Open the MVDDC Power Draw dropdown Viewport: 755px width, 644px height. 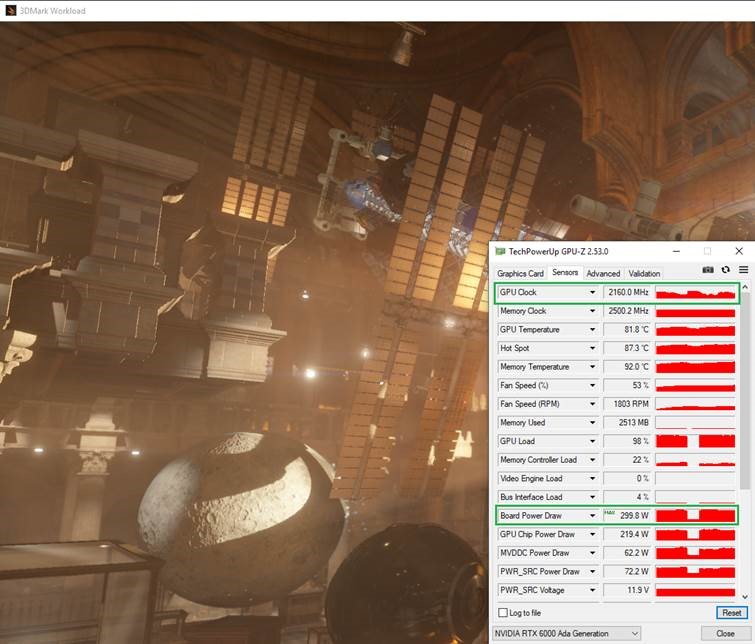[592, 553]
